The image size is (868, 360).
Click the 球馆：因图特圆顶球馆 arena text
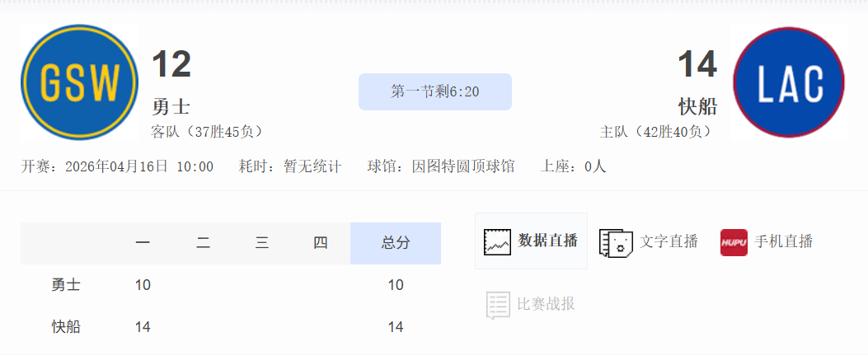coord(441,166)
